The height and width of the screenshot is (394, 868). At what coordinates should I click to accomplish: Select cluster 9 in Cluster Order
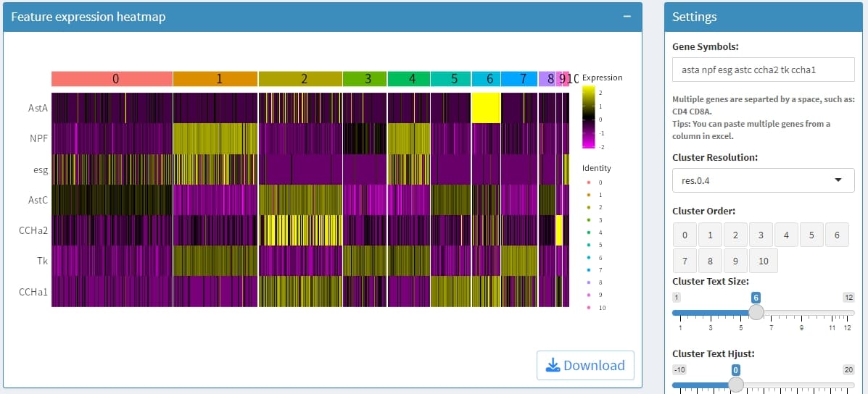point(735,260)
